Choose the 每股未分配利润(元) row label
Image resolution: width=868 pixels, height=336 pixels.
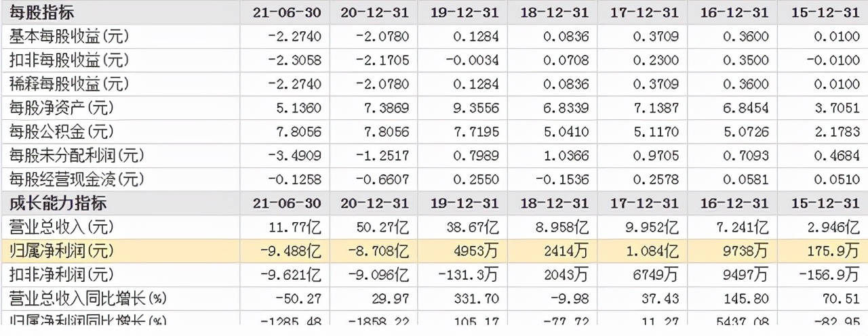[77, 155]
